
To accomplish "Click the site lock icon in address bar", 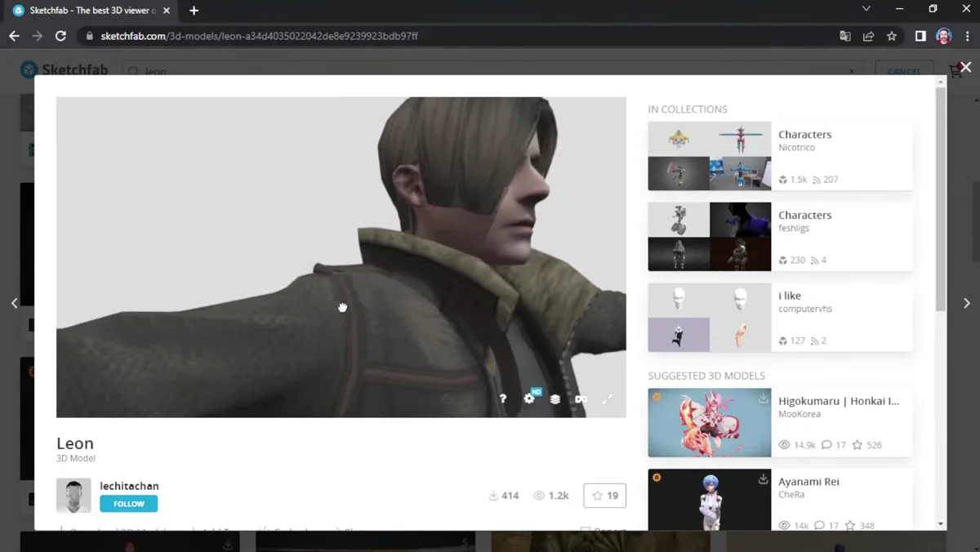I will click(90, 36).
